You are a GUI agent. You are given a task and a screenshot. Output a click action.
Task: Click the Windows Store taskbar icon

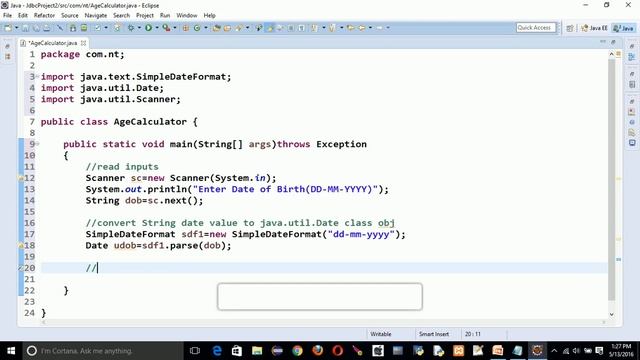(x=237, y=351)
